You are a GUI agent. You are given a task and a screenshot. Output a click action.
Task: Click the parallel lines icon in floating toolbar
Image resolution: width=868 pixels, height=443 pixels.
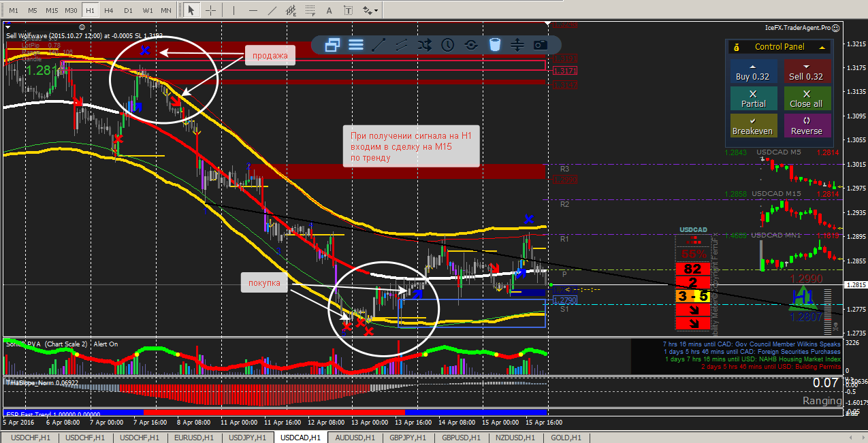402,45
